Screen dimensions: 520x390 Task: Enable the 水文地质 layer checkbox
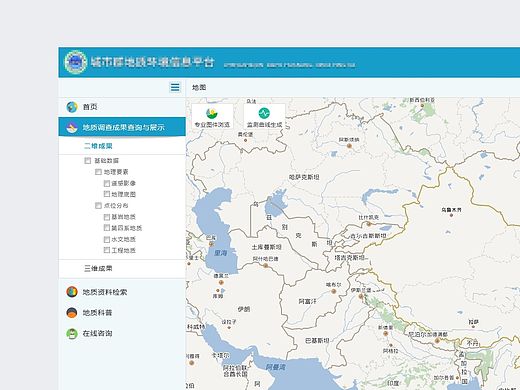107,239
